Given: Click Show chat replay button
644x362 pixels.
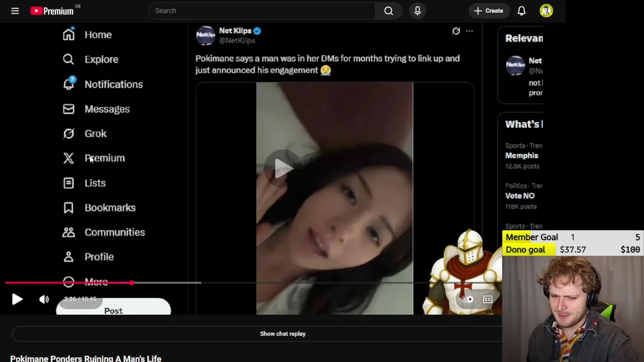Looking at the screenshot, I should pyautogui.click(x=283, y=334).
